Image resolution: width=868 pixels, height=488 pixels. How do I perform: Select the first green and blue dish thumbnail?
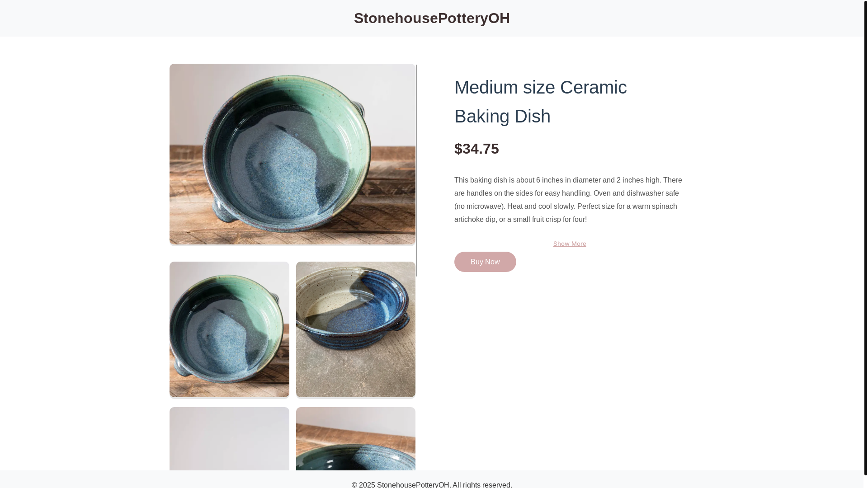pyautogui.click(x=229, y=329)
